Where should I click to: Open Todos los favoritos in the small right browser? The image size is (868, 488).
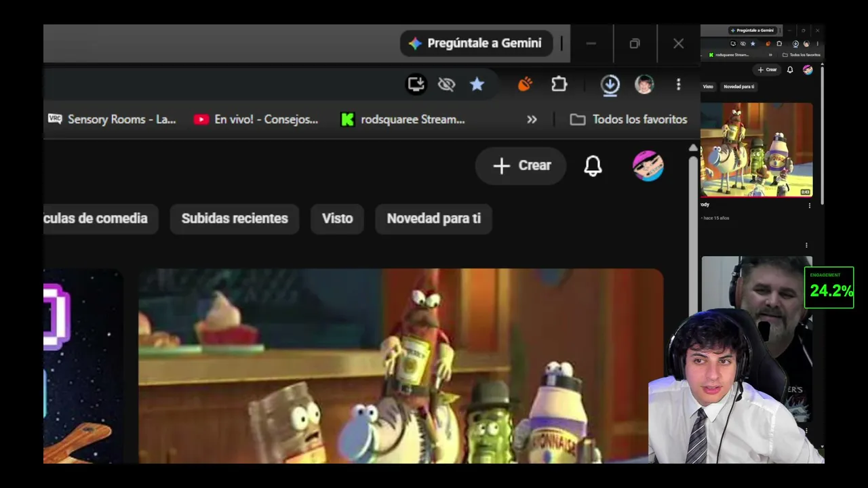point(802,55)
